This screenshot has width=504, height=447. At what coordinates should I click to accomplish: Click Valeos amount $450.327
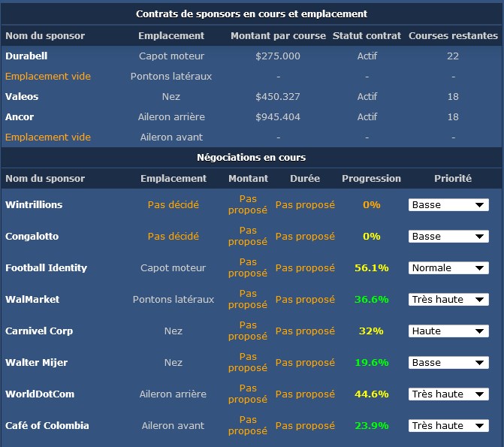click(x=278, y=96)
